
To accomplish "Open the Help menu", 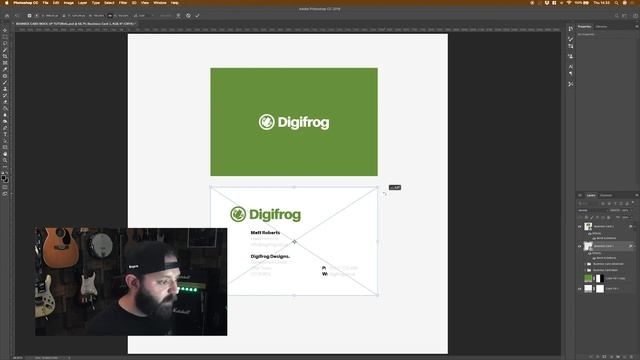I will pos(175,3).
